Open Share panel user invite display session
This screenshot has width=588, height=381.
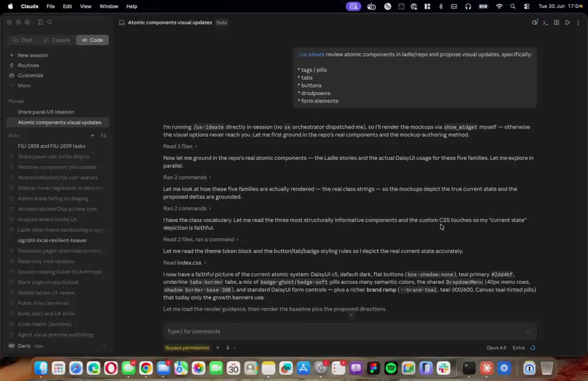tap(54, 157)
